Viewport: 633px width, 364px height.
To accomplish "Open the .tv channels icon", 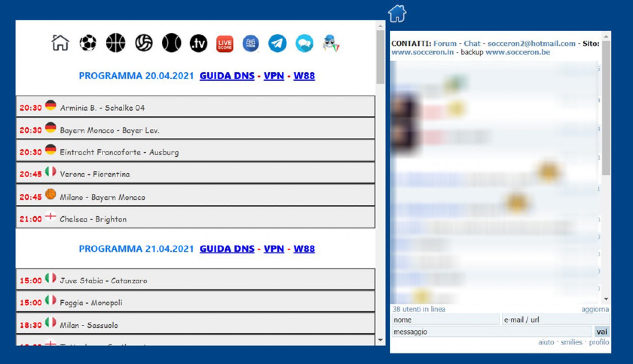I will [198, 43].
